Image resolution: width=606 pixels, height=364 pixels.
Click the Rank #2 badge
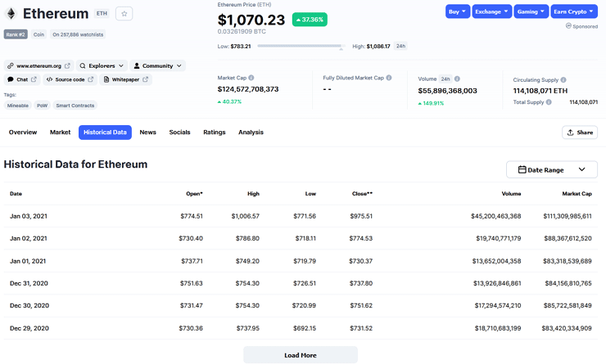16,34
